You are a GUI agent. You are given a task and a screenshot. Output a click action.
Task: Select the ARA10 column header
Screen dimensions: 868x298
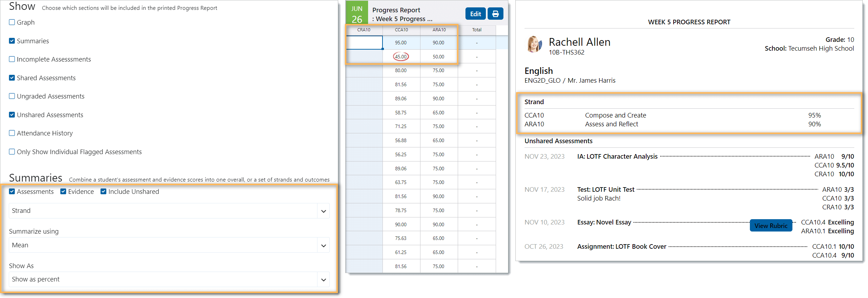[439, 30]
